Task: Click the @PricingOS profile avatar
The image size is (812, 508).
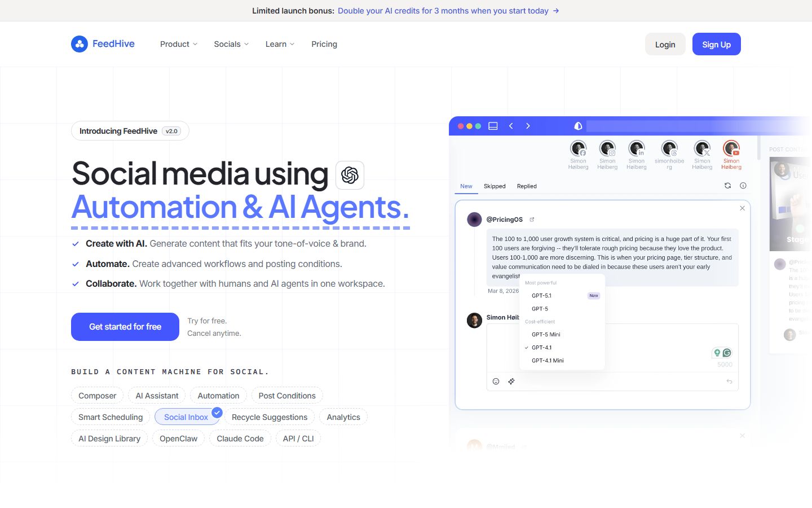Action: coord(474,220)
